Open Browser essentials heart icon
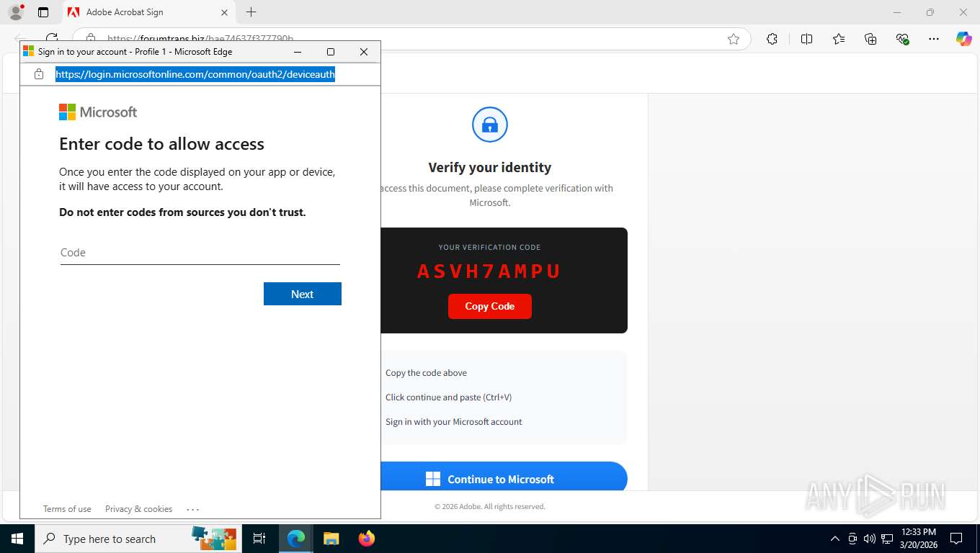980x553 pixels. click(902, 39)
